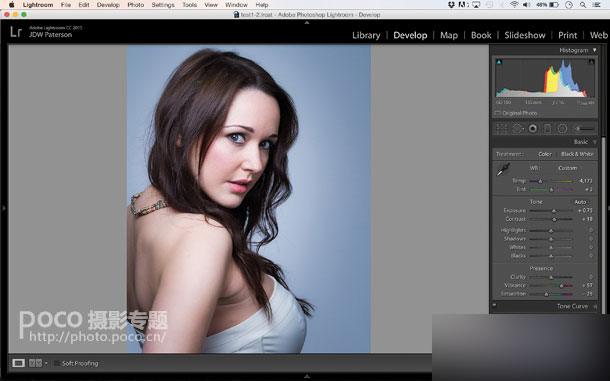Open the WB Custom preset dropdown
The width and height of the screenshot is (610, 381).
(x=570, y=168)
